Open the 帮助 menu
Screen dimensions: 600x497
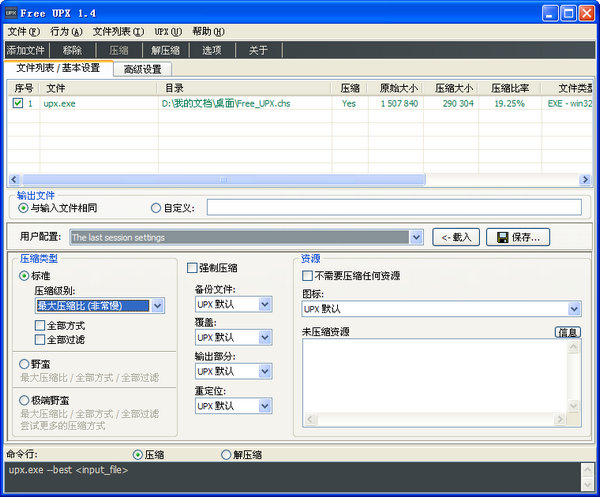pos(208,31)
